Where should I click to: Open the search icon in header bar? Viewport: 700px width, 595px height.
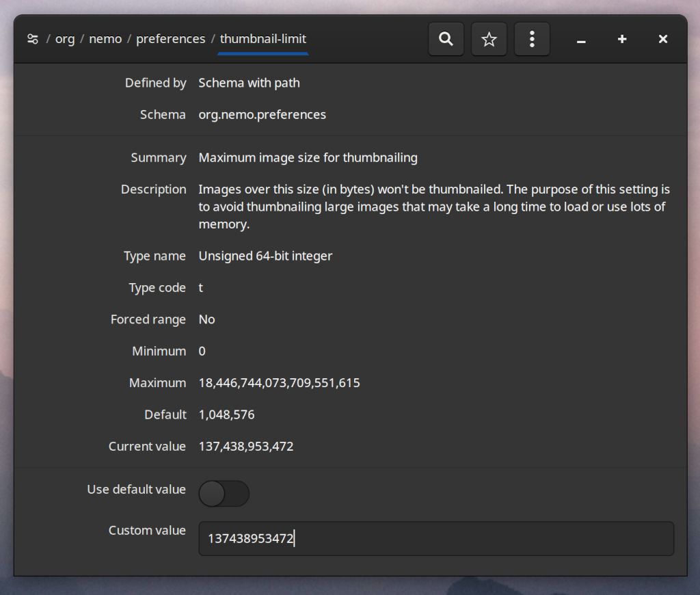click(446, 39)
